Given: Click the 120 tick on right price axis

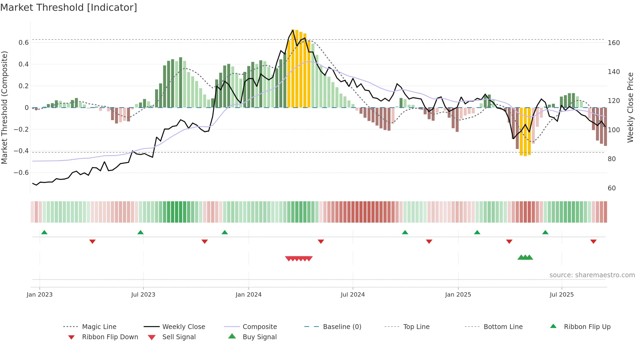Looking at the screenshot, I should (x=614, y=101).
